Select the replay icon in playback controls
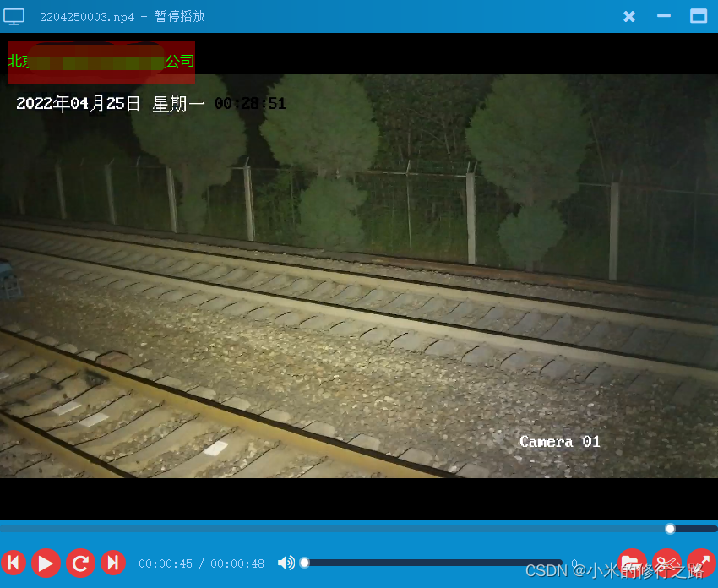Viewport: 718px width, 588px height. pos(80,563)
